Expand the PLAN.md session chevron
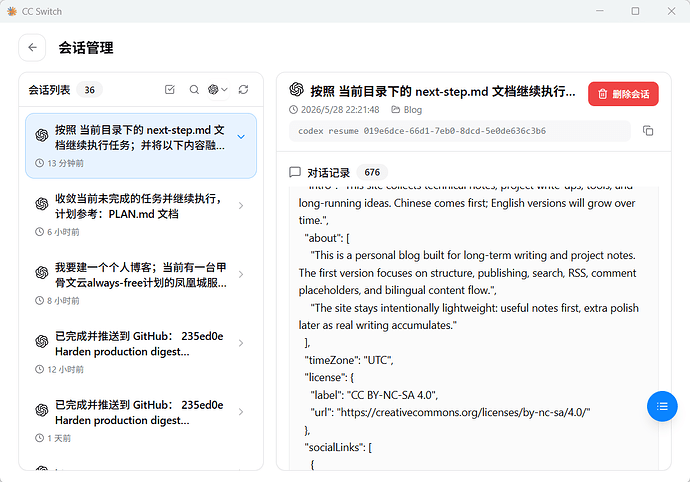 coord(241,206)
